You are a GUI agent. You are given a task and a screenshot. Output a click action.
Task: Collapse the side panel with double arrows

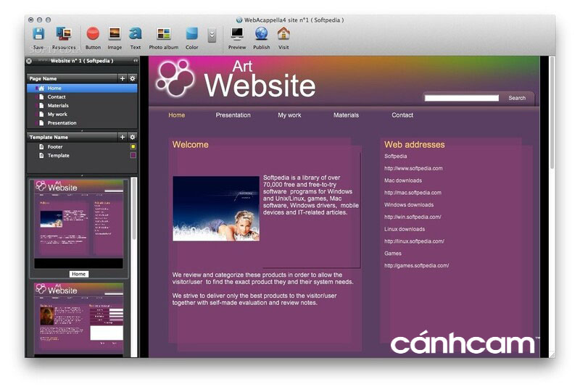point(136,61)
